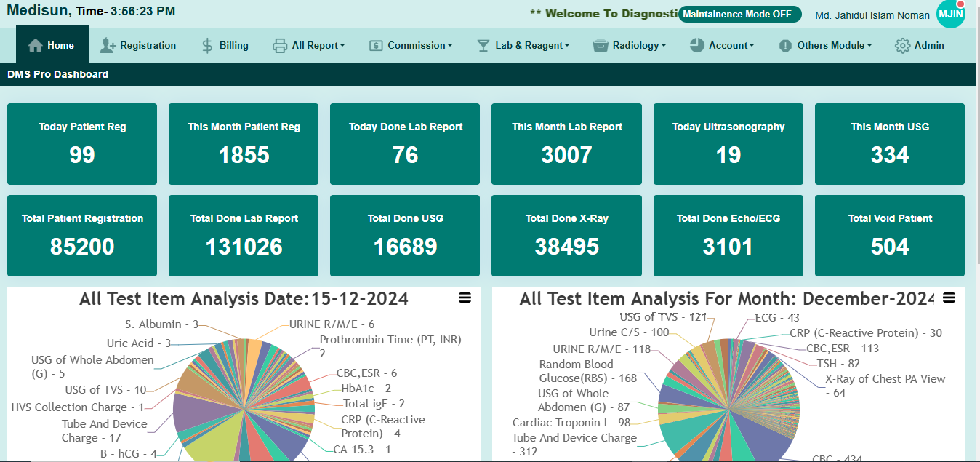Open monthly test analysis chart hamburger menu

click(949, 298)
